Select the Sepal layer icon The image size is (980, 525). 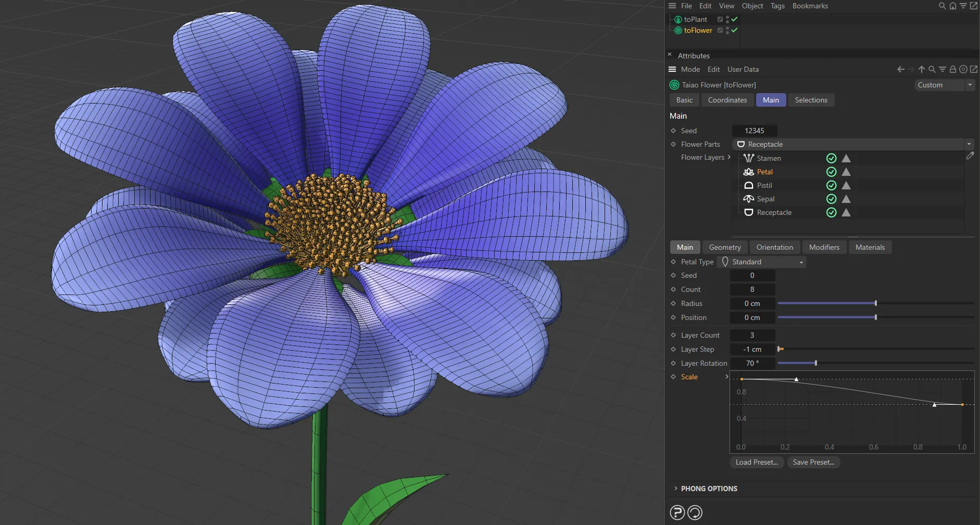(x=748, y=199)
